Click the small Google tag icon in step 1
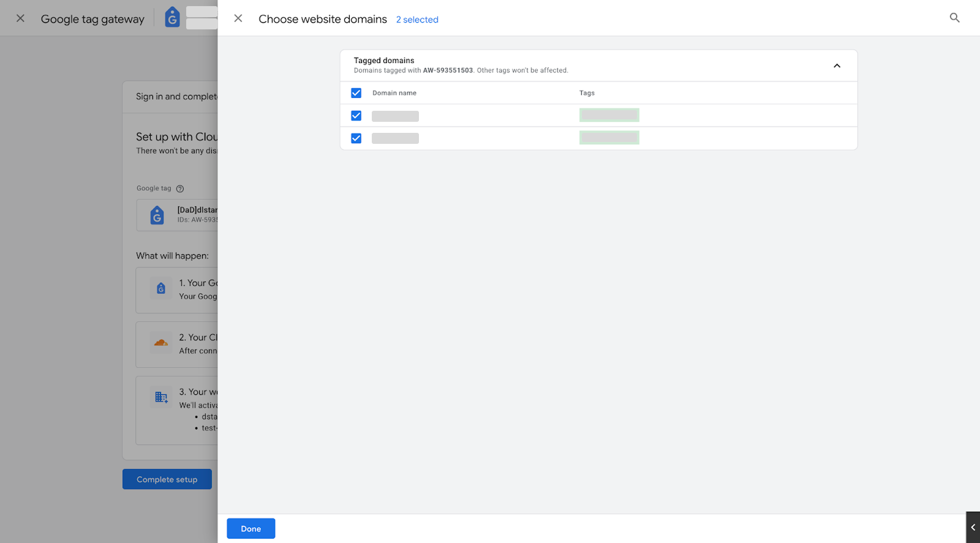 161,288
